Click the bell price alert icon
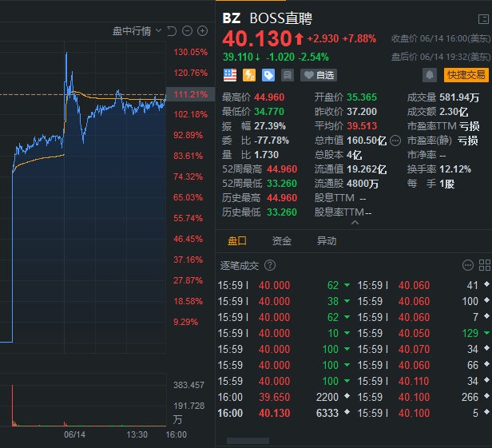Screen dimensions: 492x448 pos(430,75)
